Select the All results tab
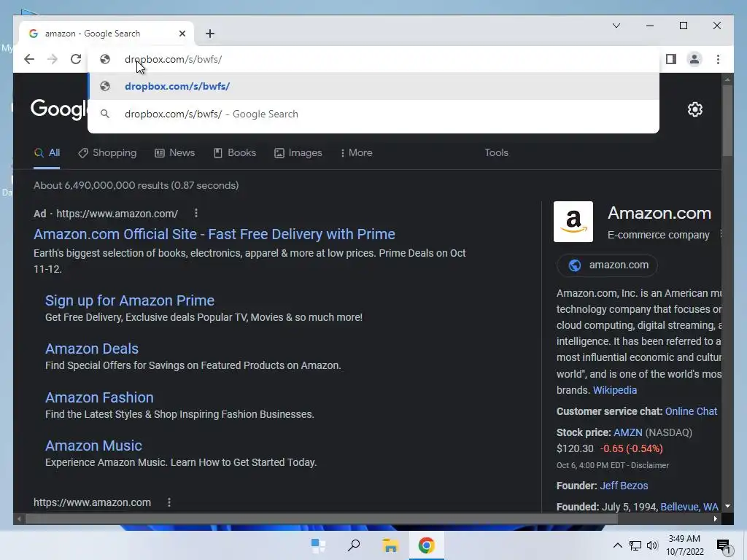Screen dimensions: 747x560 pos(47,153)
